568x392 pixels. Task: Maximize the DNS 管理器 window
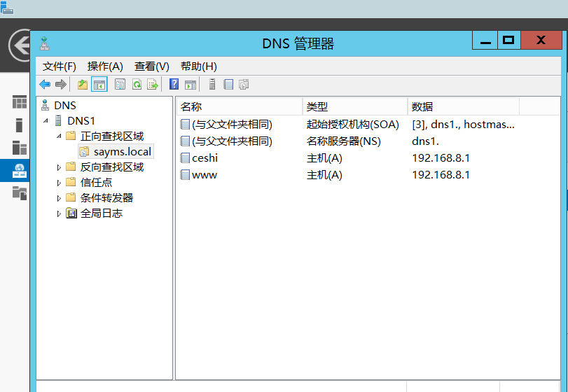(509, 41)
